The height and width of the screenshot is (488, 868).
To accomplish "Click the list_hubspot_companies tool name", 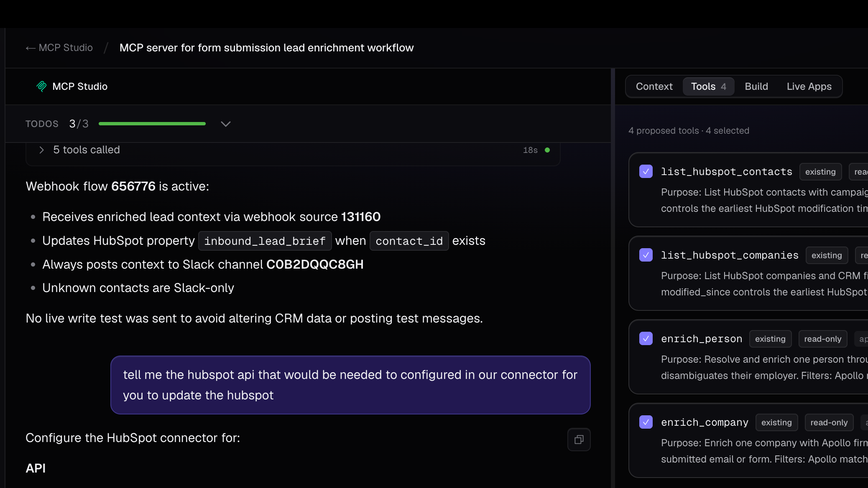I will (730, 255).
